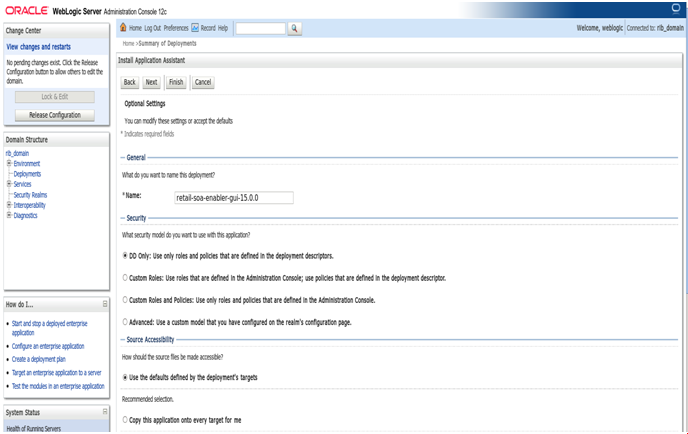Viewport: 688px width, 434px height.
Task: Select Copy this application onto every target
Action: click(x=125, y=420)
